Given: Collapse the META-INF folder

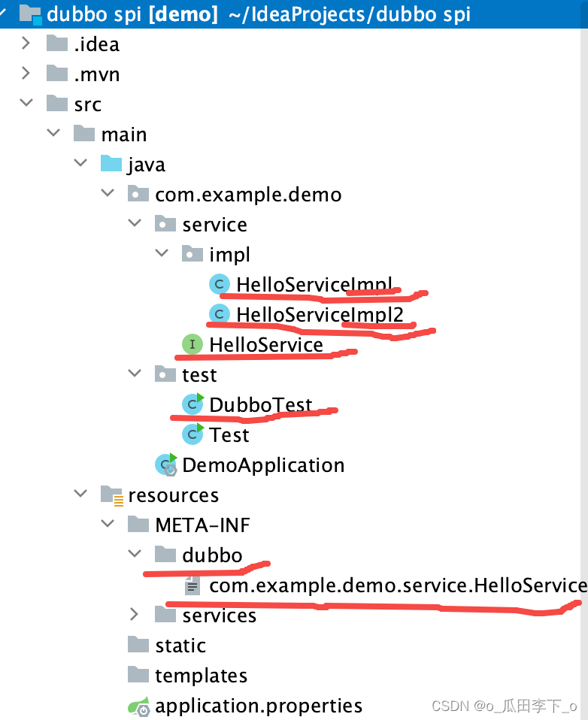Looking at the screenshot, I should [x=108, y=523].
